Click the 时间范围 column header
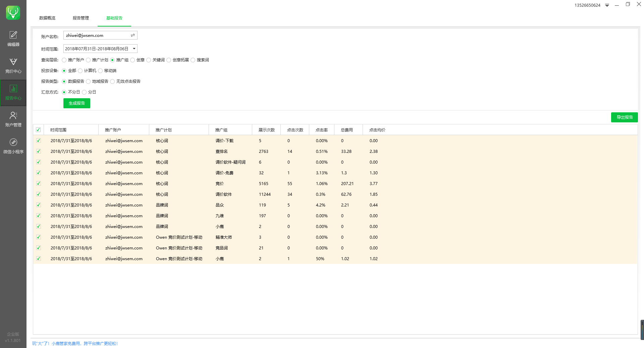Viewport: 644px width, 348px height. pos(71,130)
